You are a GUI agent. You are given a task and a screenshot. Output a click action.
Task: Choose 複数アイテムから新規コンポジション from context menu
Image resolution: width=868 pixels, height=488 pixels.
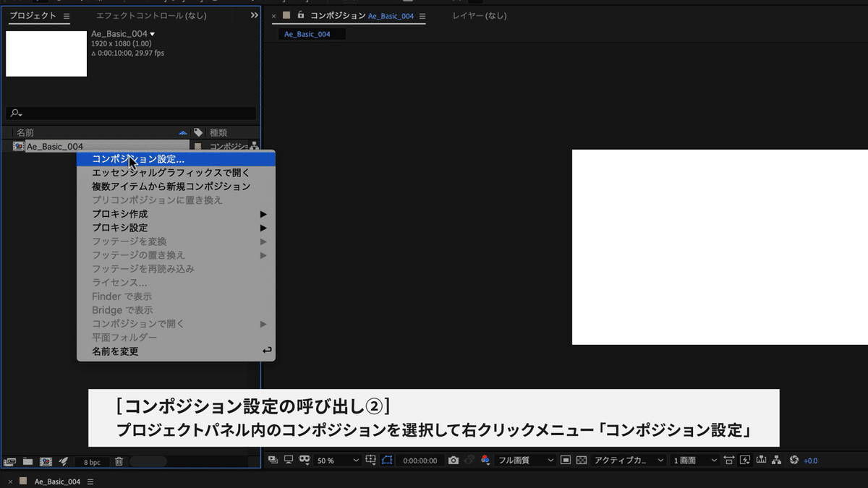[176, 187]
